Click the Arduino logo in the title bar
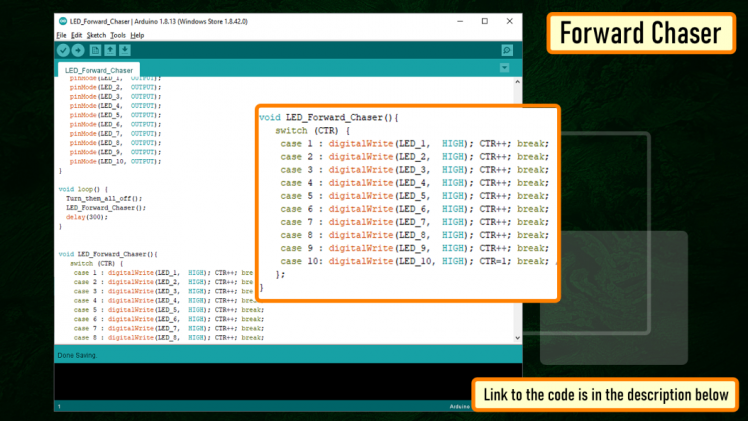This screenshot has width=748, height=421. 63,21
